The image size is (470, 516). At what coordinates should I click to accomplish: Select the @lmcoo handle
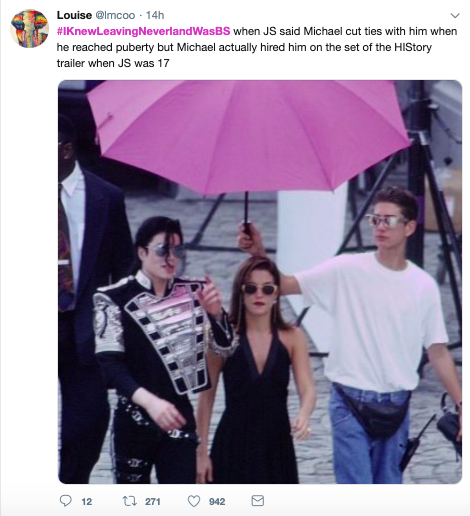115,15
